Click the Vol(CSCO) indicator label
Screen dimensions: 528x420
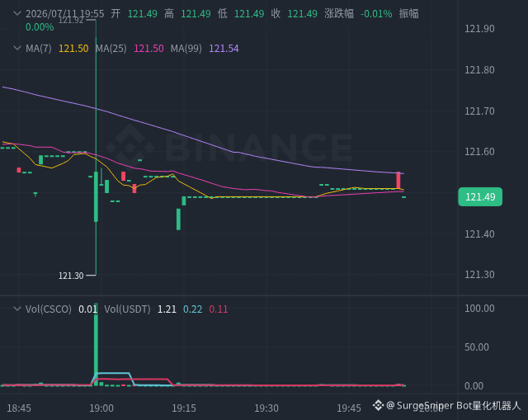[x=49, y=309]
